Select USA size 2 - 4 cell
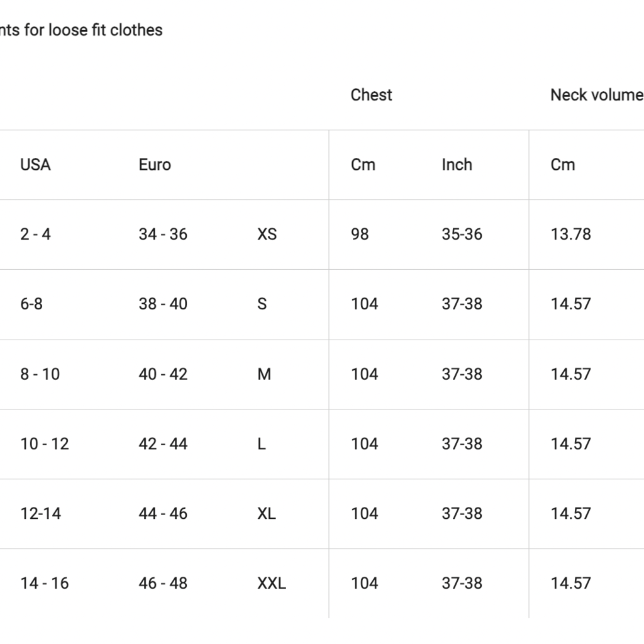Screen dimensions: 644x644 35,235
